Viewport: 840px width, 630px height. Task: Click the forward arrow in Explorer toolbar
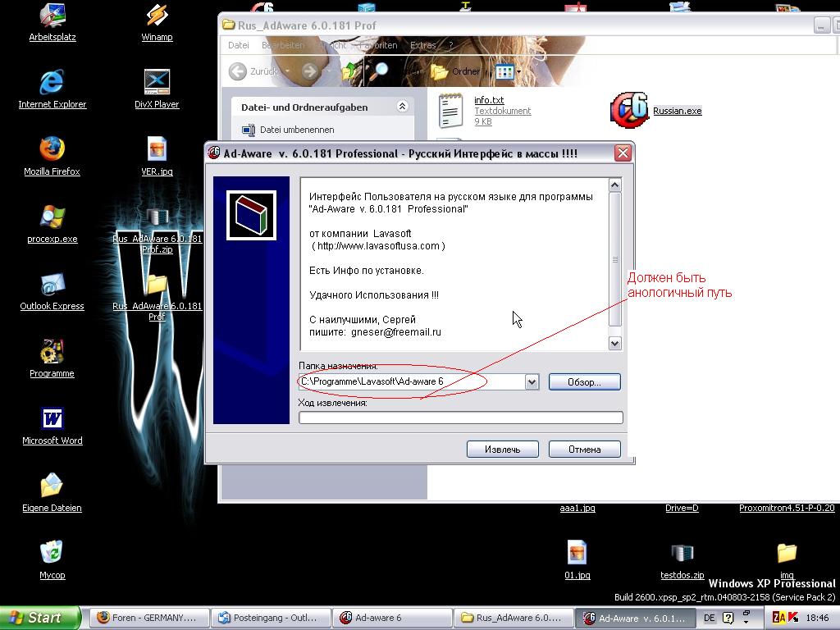tap(309, 71)
